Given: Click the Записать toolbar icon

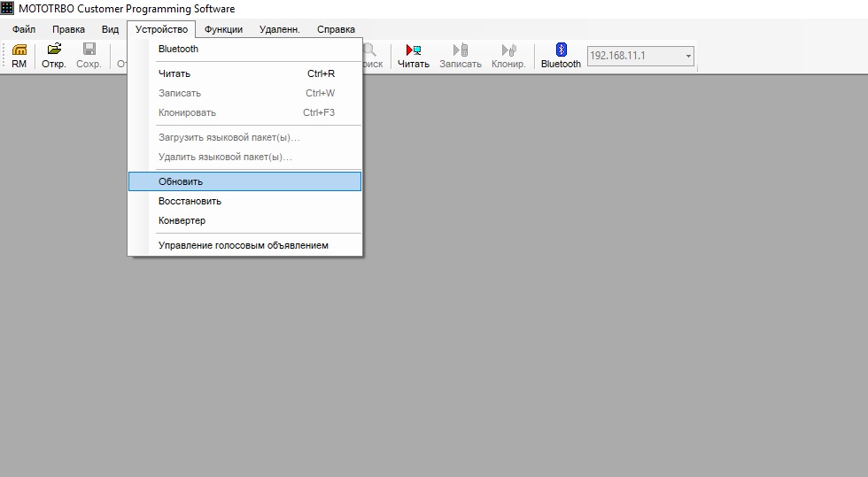Looking at the screenshot, I should click(x=461, y=56).
